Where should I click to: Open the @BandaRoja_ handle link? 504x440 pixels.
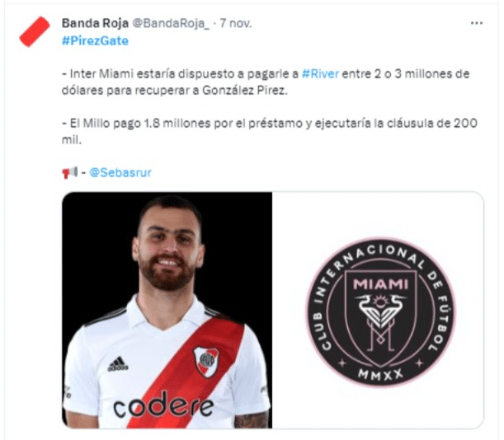coord(171,23)
